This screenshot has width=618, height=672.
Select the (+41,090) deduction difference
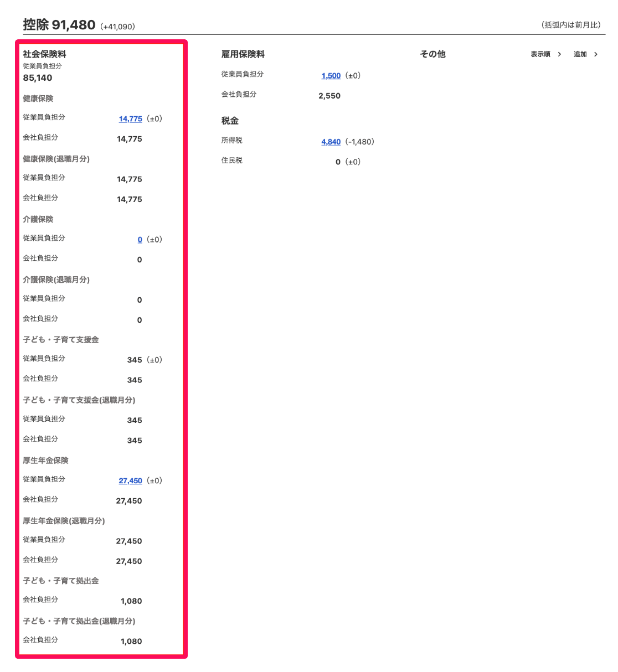point(118,27)
